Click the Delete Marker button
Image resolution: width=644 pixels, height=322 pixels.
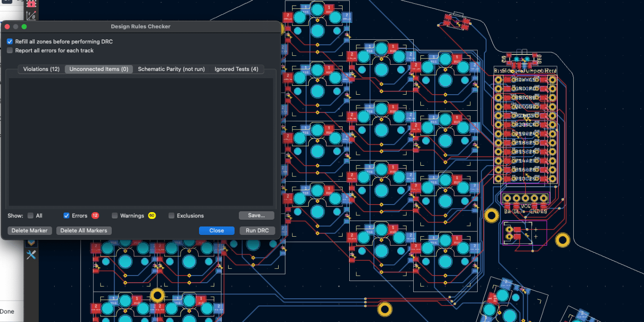point(30,230)
